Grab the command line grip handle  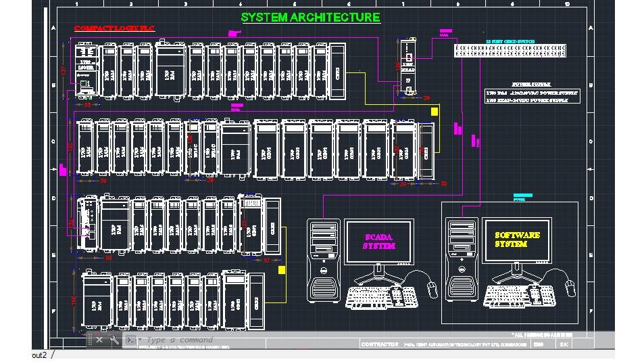tap(89, 340)
